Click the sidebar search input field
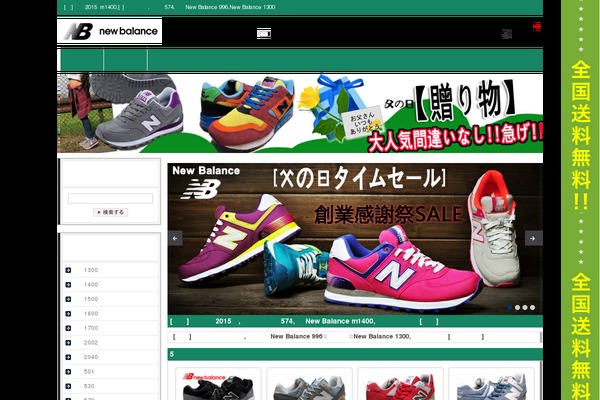 pos(110,198)
